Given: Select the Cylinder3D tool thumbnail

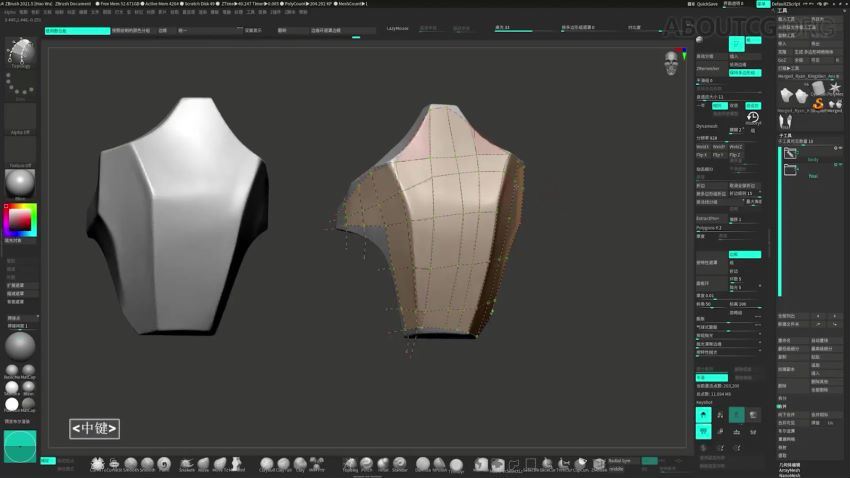Looking at the screenshot, I should pyautogui.click(x=818, y=88).
